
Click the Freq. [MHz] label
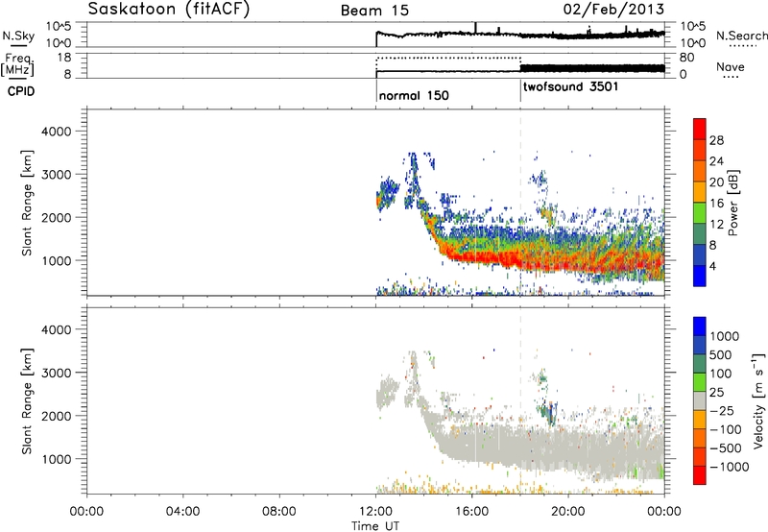tap(17, 64)
